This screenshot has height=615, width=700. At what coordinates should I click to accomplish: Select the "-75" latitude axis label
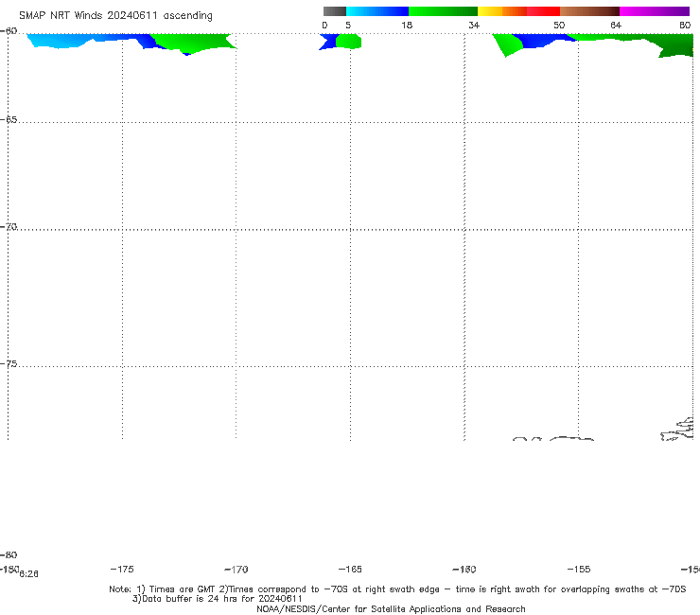(x=9, y=364)
